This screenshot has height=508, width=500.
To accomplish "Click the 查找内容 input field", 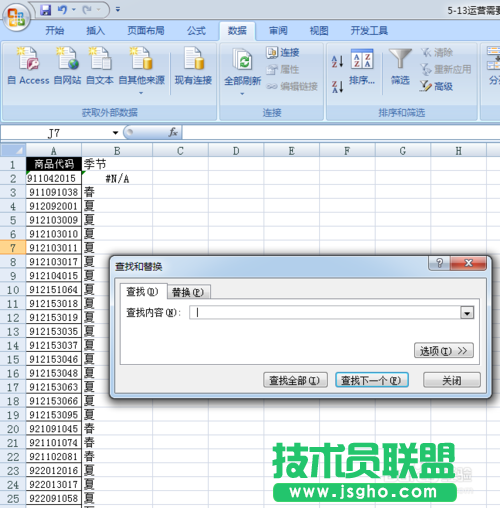I will click(325, 313).
